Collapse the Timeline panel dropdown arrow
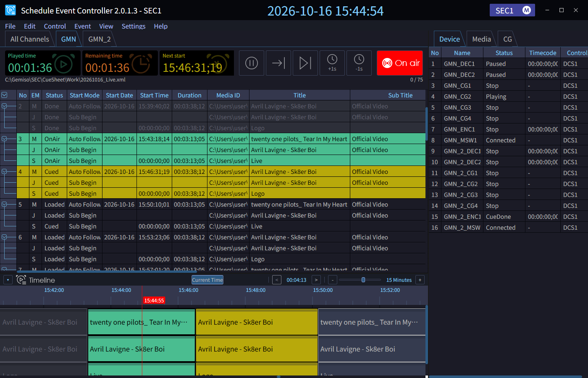The height and width of the screenshot is (378, 588). (8, 280)
